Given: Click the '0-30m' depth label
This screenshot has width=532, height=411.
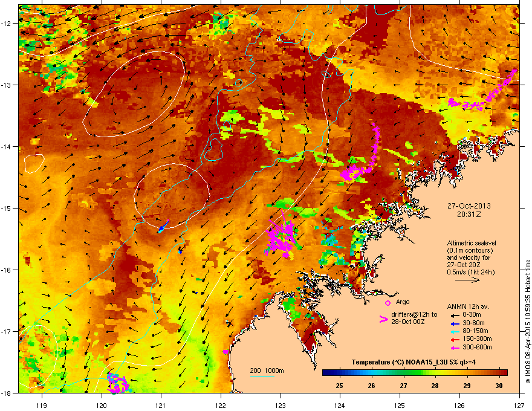Looking at the screenshot, I should pos(472,315).
